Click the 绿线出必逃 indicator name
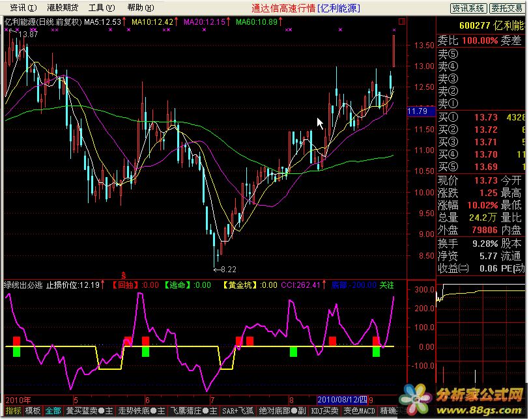 23,285
